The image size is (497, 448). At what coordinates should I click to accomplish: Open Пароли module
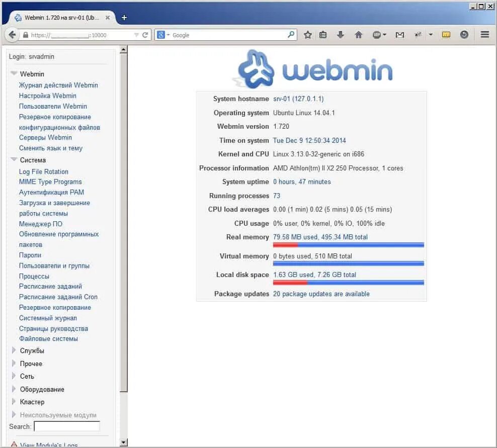[x=30, y=255]
